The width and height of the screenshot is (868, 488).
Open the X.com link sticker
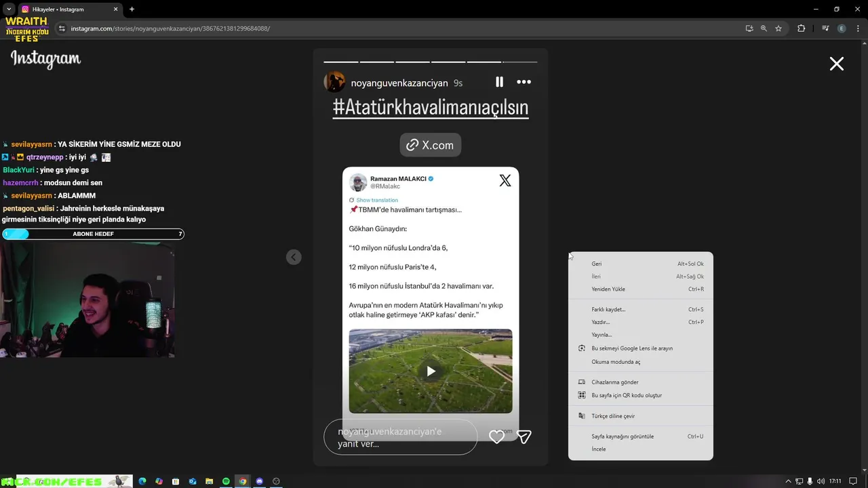click(430, 145)
